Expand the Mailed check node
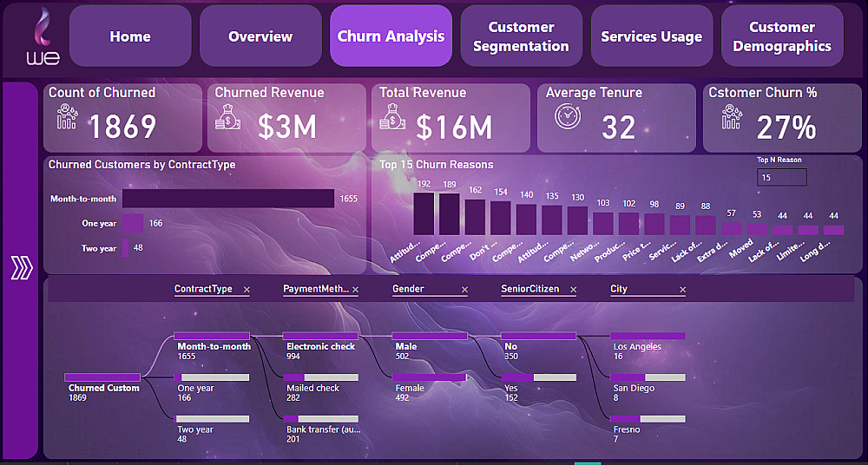868x465 pixels. 320,377
